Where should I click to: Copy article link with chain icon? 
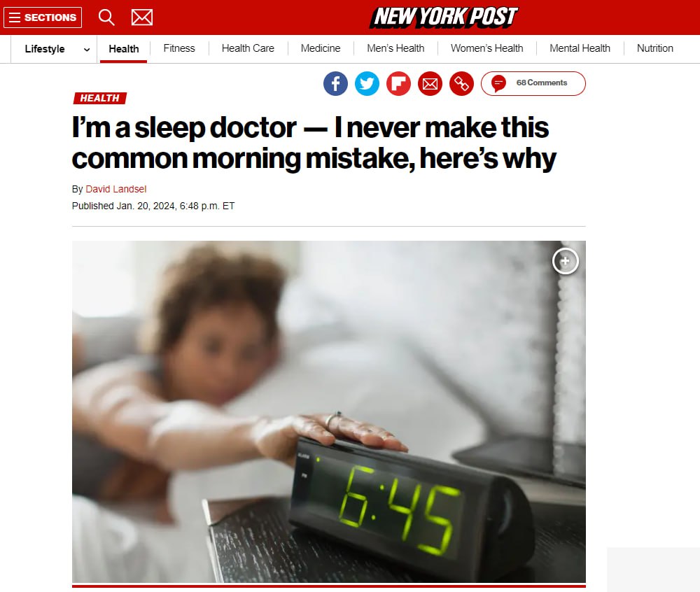461,83
